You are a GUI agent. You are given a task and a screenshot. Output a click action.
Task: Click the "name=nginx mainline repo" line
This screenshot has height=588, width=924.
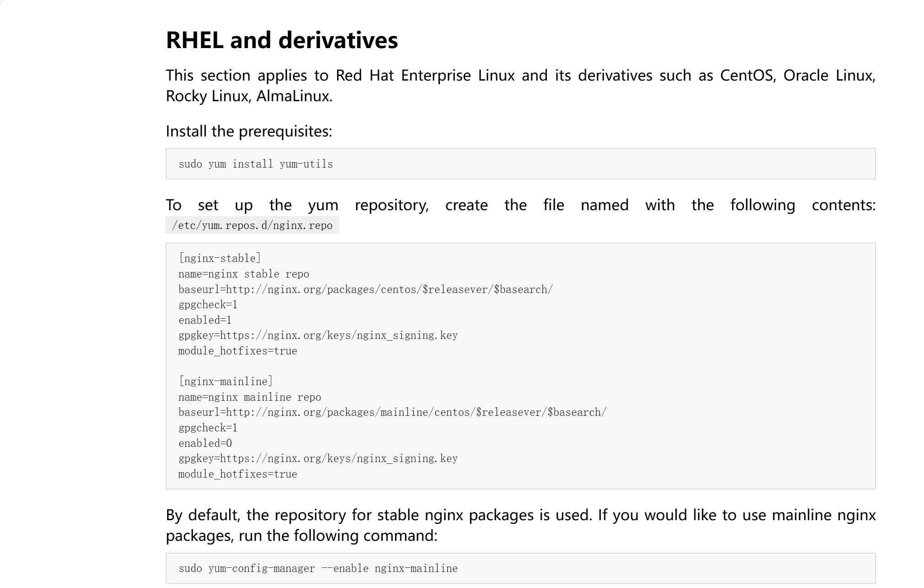[249, 397]
